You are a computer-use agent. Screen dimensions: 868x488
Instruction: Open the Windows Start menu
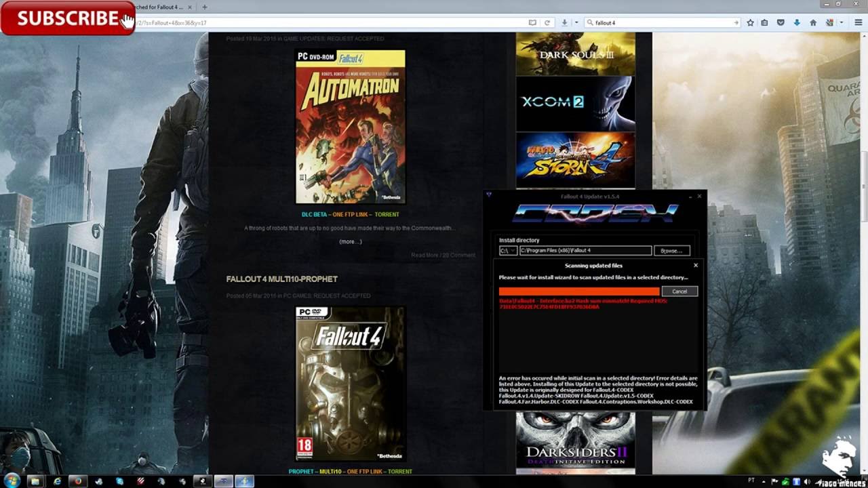click(12, 481)
